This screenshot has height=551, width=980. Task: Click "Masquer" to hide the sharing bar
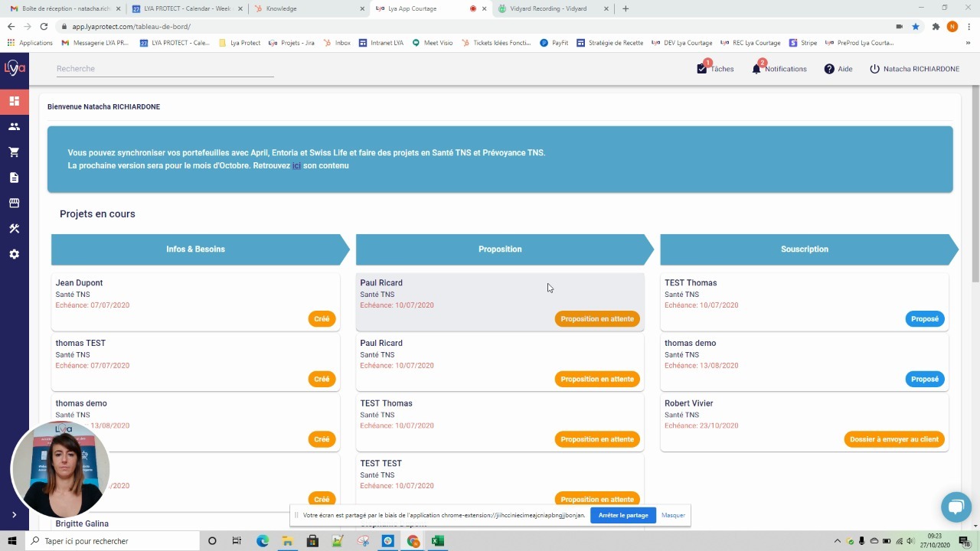(x=673, y=515)
